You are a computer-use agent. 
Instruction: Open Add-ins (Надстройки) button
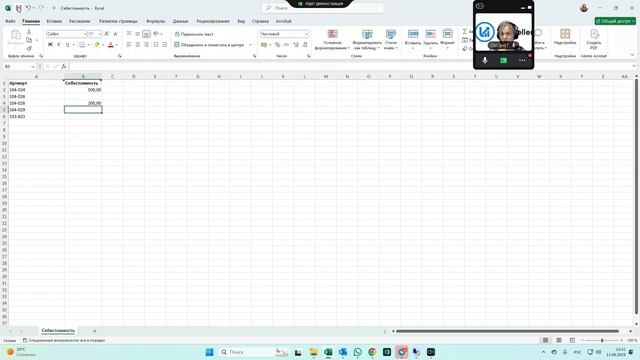(565, 37)
